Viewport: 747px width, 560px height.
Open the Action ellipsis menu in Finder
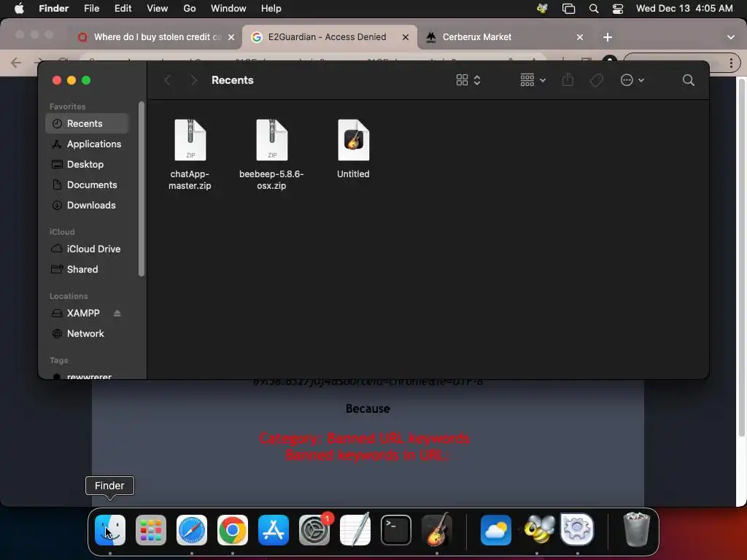click(x=632, y=80)
